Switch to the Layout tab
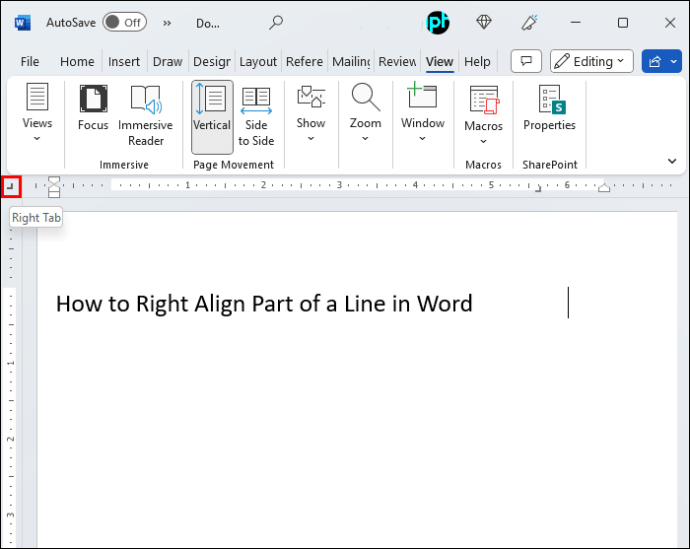 [258, 62]
